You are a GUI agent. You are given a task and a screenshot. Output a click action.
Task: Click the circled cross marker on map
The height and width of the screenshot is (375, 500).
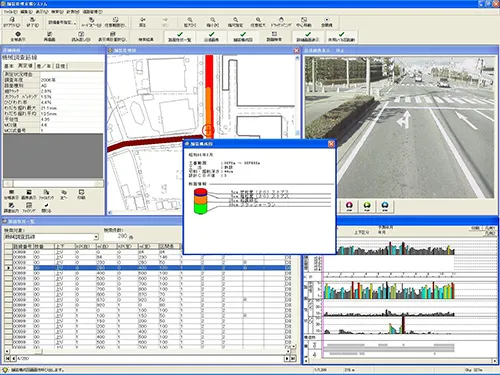[208, 130]
